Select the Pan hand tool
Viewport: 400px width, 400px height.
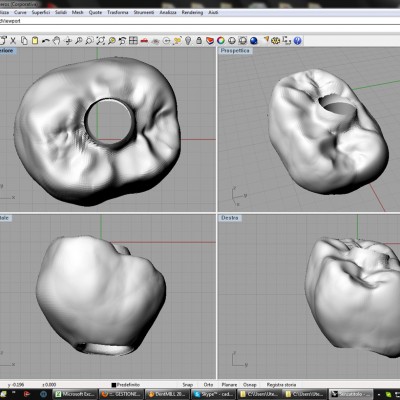pos(57,41)
